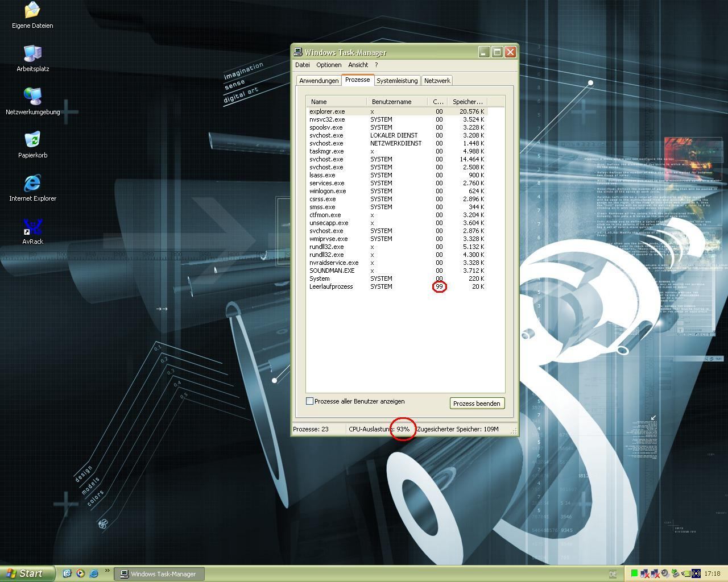Select svchost.exe owned by NETZWERKDIENST

point(397,143)
